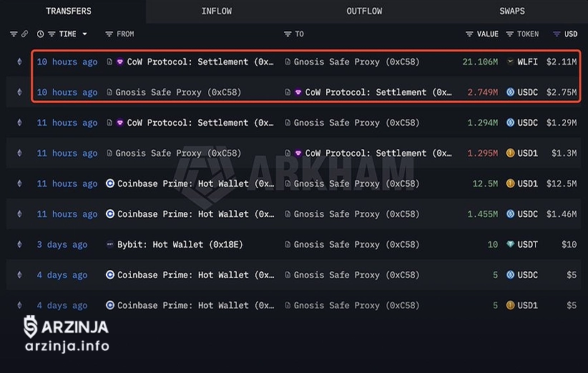Viewport: 588px width, 373px height.
Task: Click the clock icon beside TIME
Action: pyautogui.click(x=40, y=34)
